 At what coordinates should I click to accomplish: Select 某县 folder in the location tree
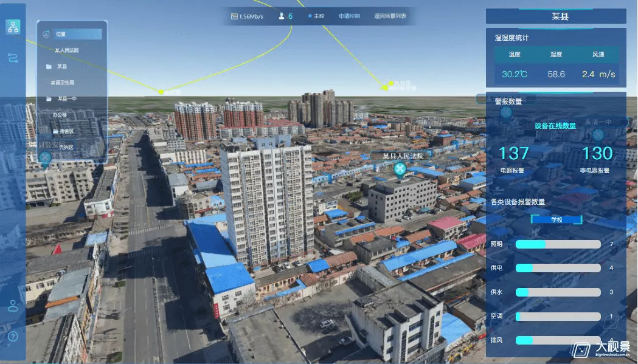(x=62, y=66)
